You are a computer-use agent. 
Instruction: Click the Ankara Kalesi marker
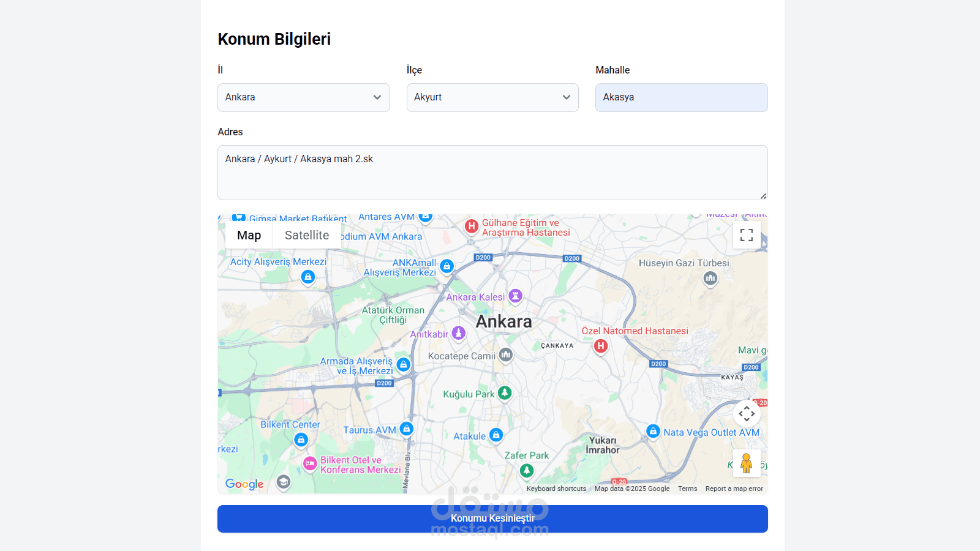516,296
